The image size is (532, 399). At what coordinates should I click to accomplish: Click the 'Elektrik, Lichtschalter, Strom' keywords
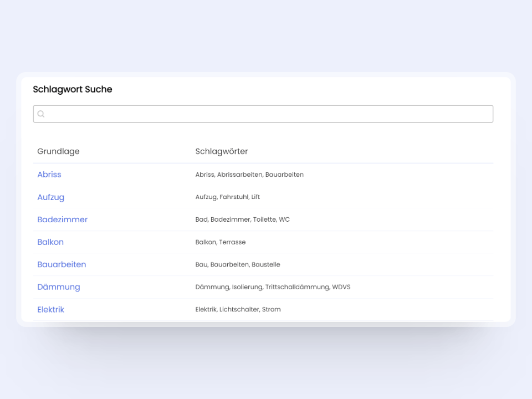pyautogui.click(x=238, y=309)
